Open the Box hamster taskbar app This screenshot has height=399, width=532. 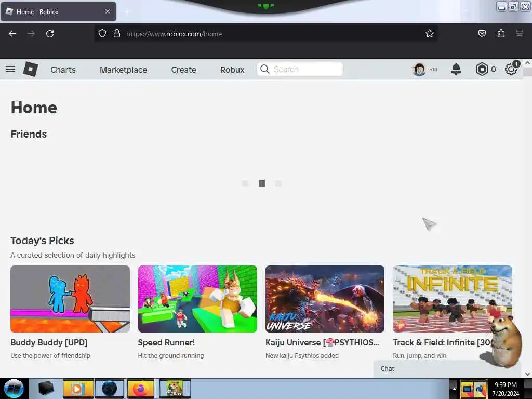point(175,389)
